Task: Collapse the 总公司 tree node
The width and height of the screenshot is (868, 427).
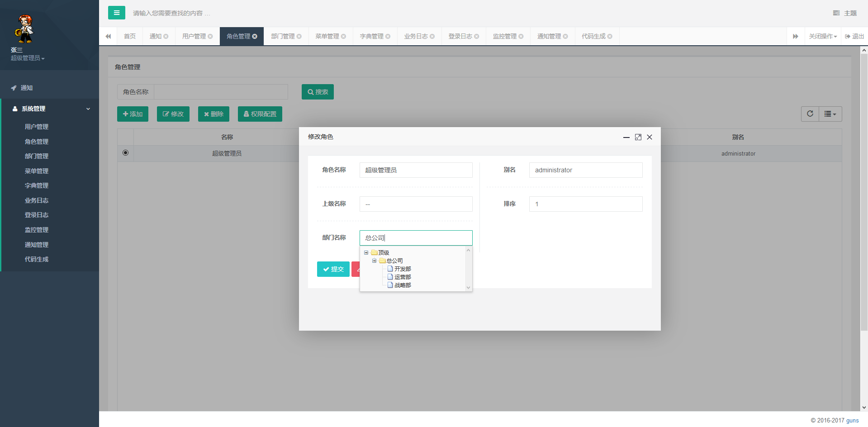Action: coord(374,261)
